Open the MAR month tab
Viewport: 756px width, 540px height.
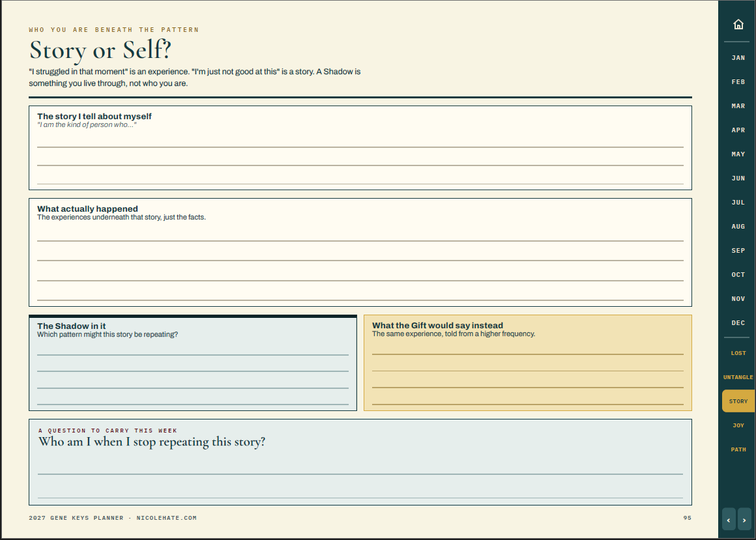738,106
